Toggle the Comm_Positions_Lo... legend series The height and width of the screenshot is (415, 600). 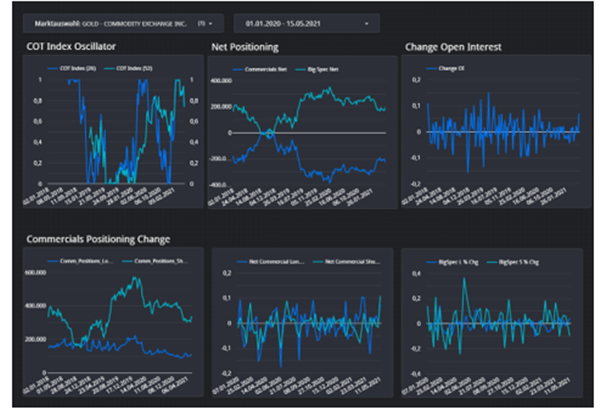point(80,261)
